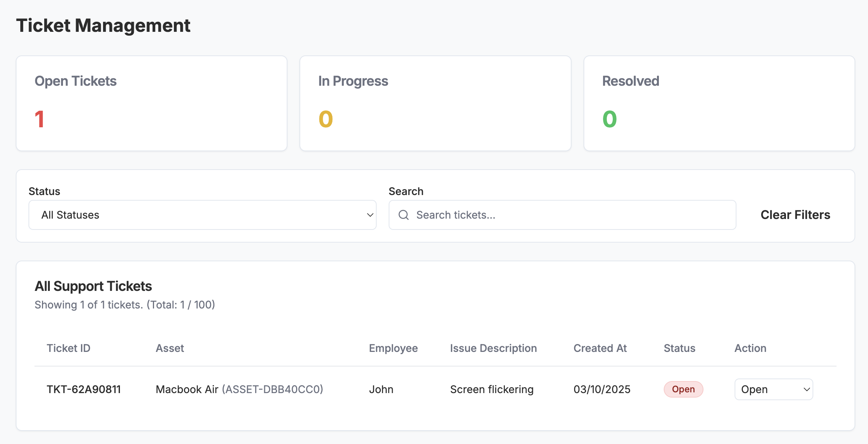Click the employee name John
Viewport: 868px width, 444px height.
coord(381,389)
